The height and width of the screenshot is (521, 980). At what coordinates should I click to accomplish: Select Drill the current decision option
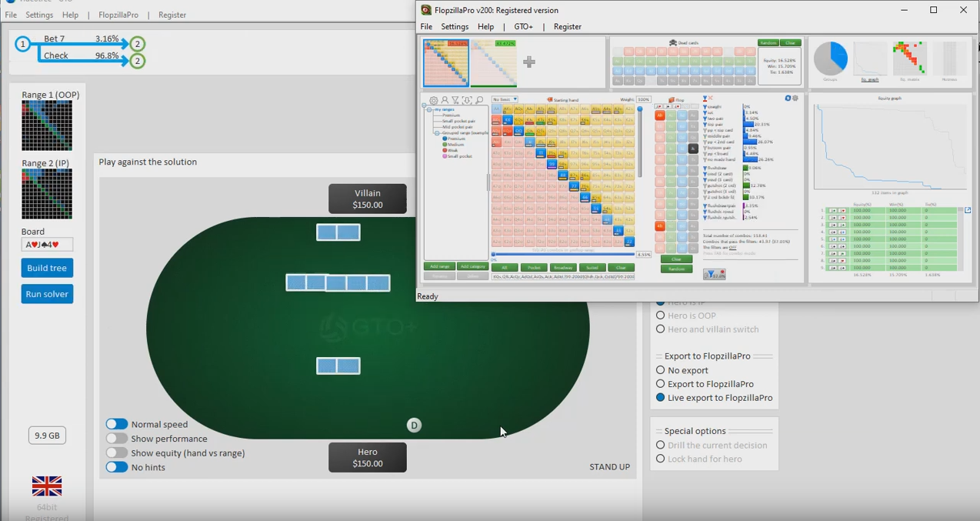pyautogui.click(x=660, y=445)
